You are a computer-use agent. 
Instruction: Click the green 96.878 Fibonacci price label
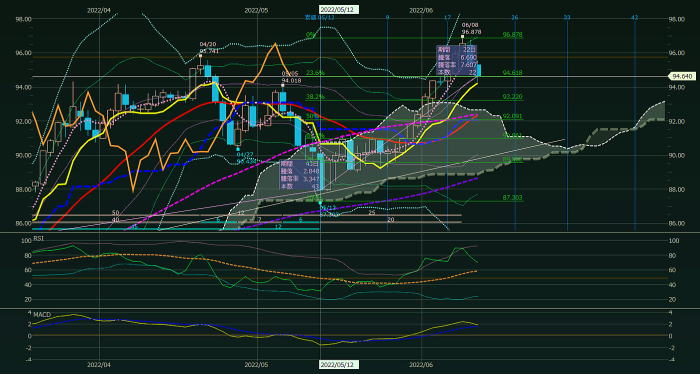pyautogui.click(x=512, y=34)
